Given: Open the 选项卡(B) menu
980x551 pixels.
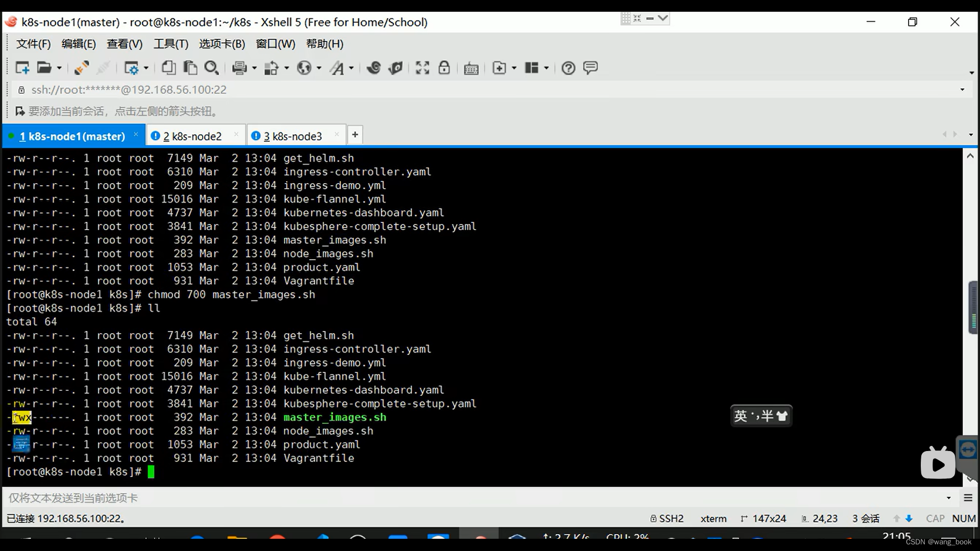Looking at the screenshot, I should coord(222,44).
